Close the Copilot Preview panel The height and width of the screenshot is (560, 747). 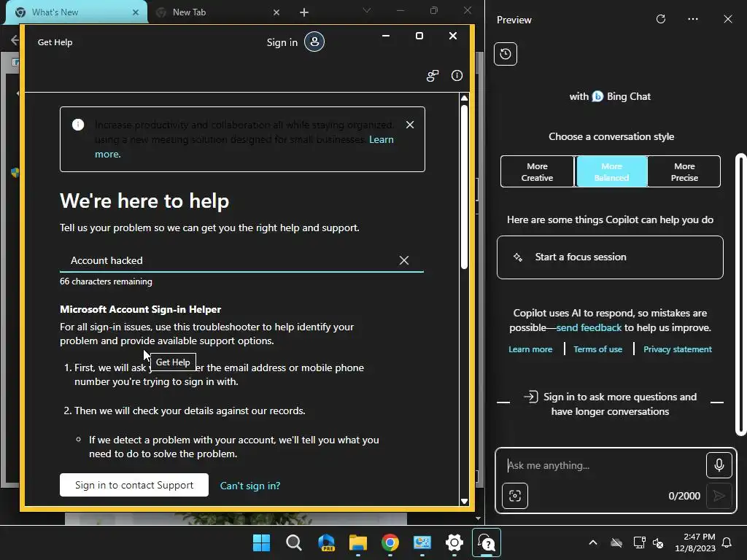click(728, 19)
